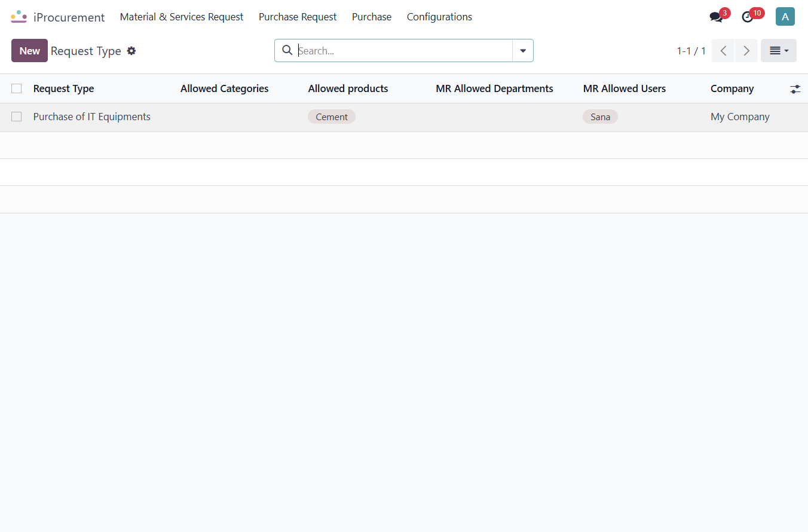Select all records with the header checkbox

pyautogui.click(x=16, y=88)
